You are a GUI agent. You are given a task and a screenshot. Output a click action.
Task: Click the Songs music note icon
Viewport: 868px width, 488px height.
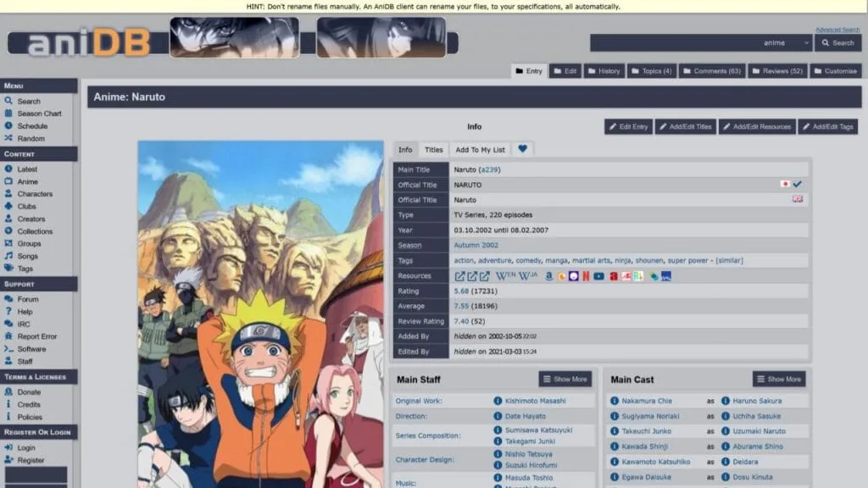(8, 256)
